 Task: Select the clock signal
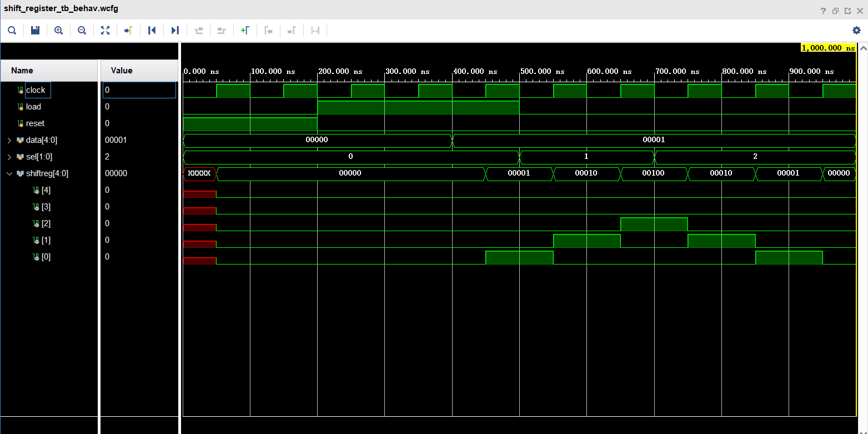pos(36,90)
